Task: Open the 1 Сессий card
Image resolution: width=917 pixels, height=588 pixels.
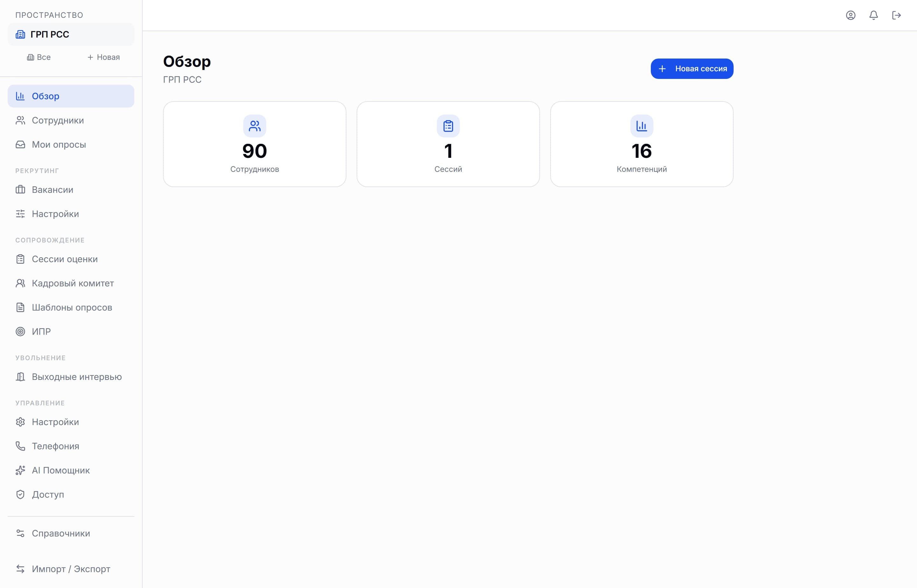Action: [x=448, y=144]
